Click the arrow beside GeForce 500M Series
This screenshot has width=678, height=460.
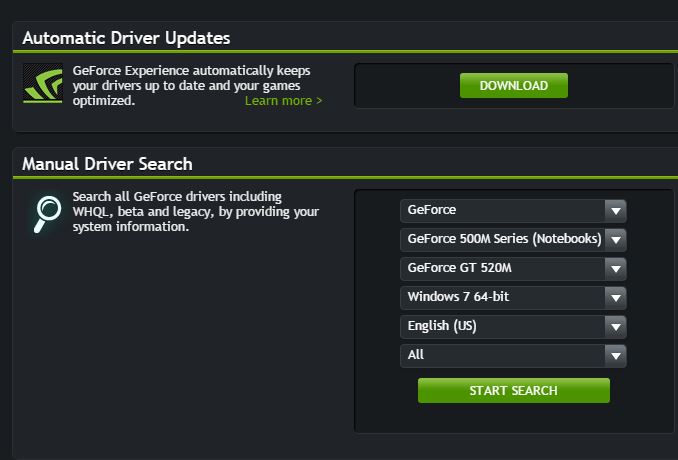click(616, 239)
